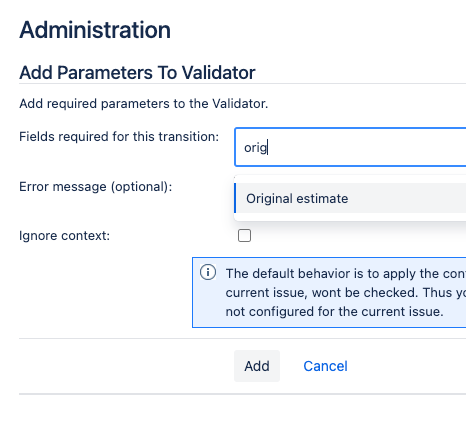
Task: Select the Original estimate suggestion
Action: [x=350, y=198]
